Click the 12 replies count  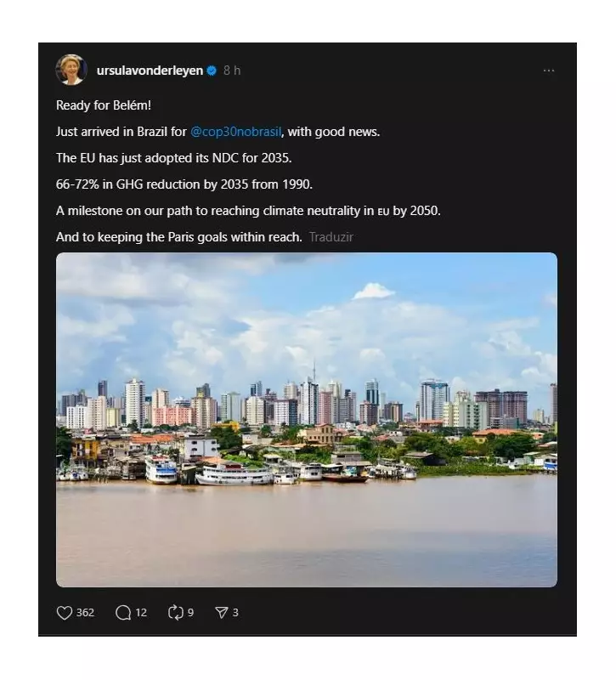[141, 612]
